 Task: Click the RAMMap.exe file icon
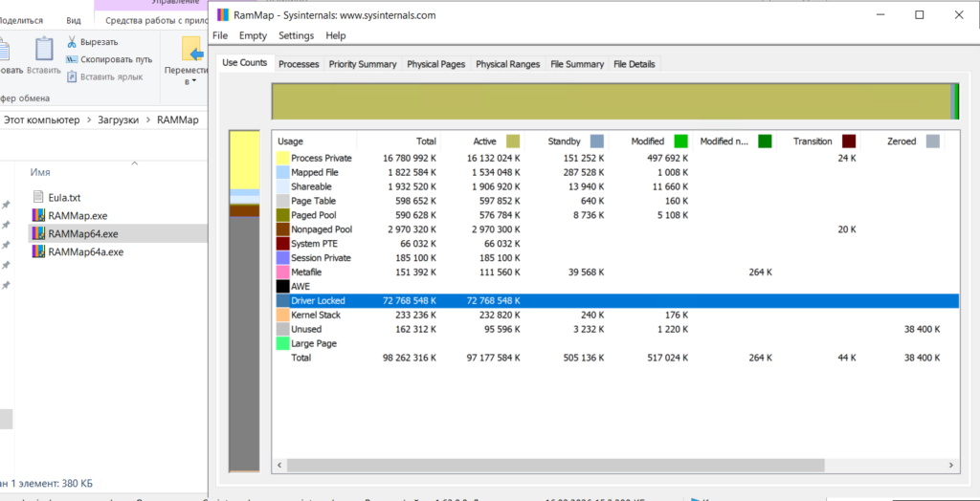pos(38,215)
